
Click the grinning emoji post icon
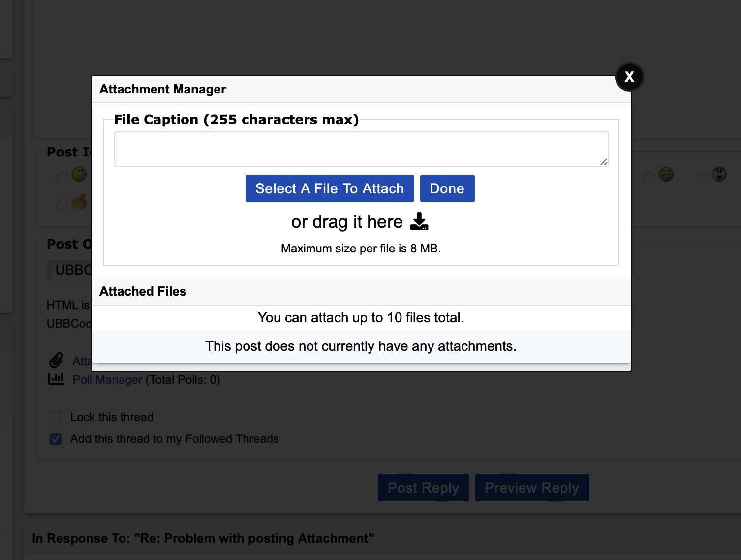click(x=666, y=174)
